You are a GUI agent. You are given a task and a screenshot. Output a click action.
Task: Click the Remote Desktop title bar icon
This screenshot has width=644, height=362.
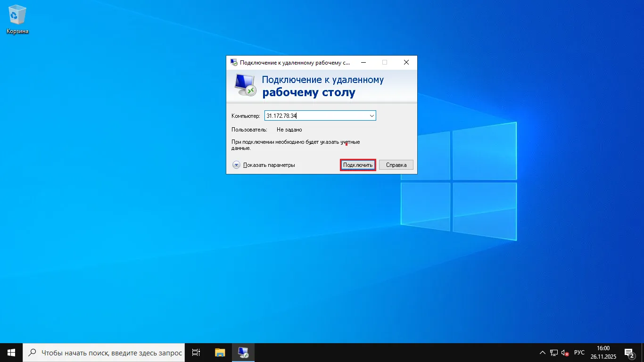pyautogui.click(x=234, y=62)
